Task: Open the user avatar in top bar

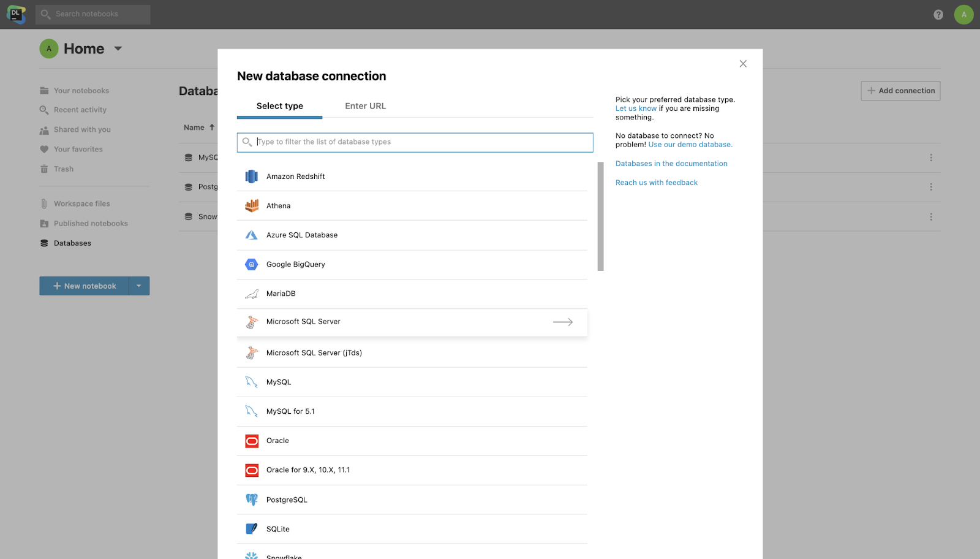Action: (x=963, y=15)
